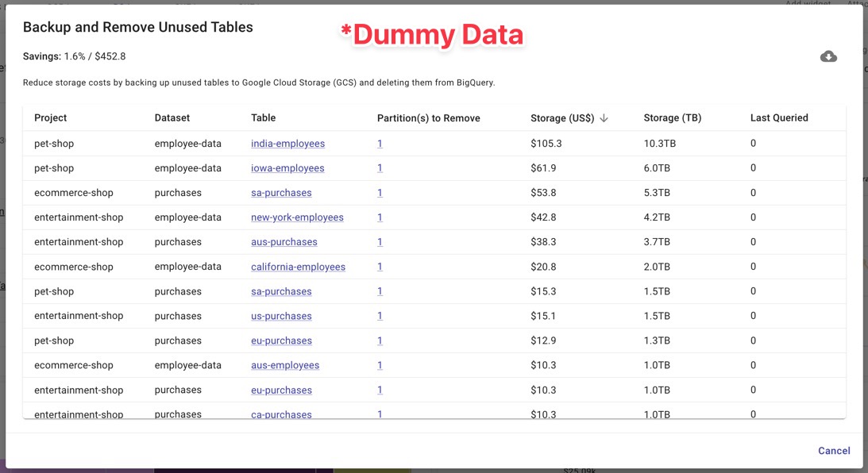Image resolution: width=868 pixels, height=473 pixels.
Task: Click the Backup and Remove Unused Tables title
Action: click(x=138, y=27)
